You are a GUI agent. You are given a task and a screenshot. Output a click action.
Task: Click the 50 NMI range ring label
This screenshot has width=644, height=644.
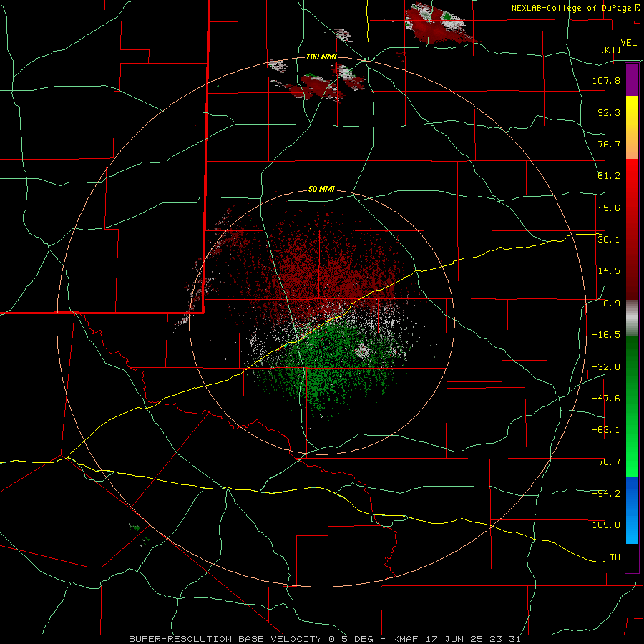click(x=321, y=190)
